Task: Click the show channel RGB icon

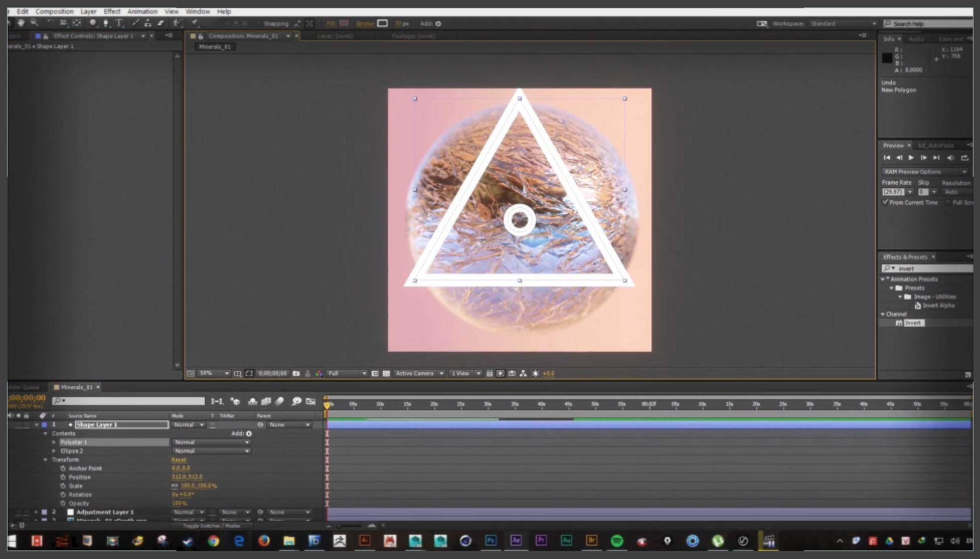Action: tap(319, 374)
